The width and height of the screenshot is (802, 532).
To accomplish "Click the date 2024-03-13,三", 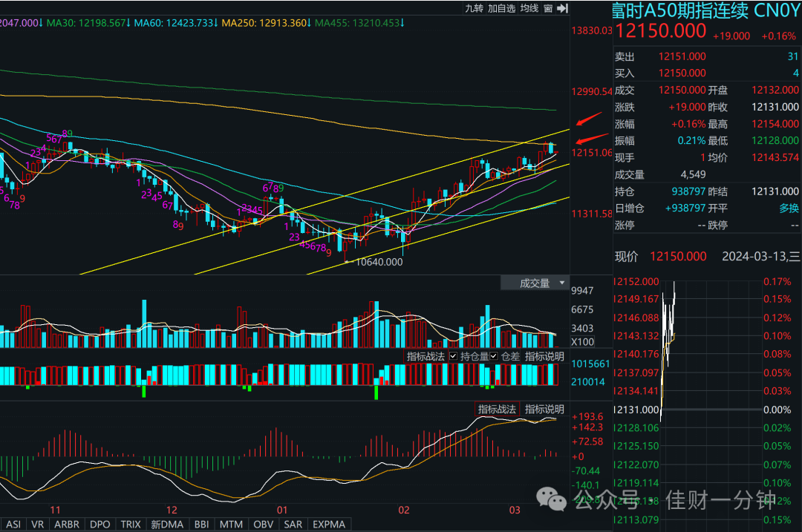I will click(761, 256).
